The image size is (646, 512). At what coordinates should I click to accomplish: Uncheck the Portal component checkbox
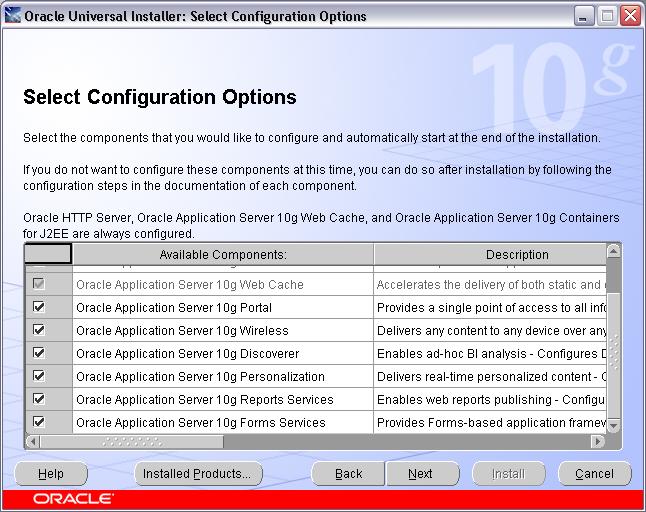tap(39, 308)
